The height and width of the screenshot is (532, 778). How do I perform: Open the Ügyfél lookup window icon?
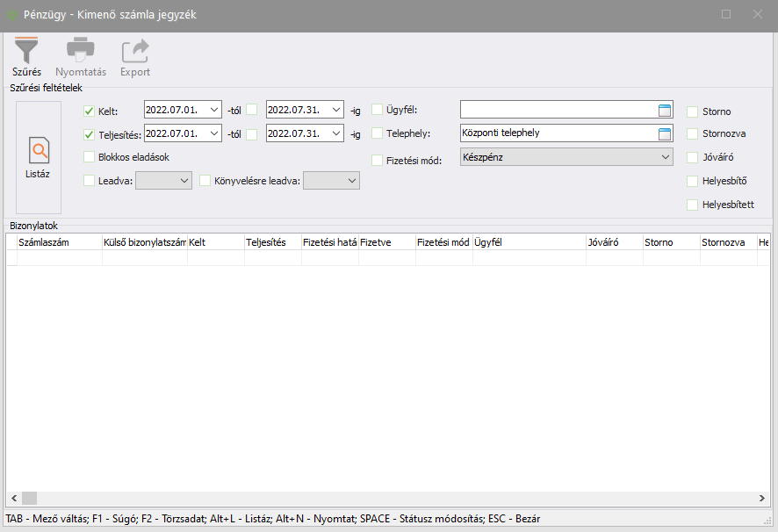[665, 111]
